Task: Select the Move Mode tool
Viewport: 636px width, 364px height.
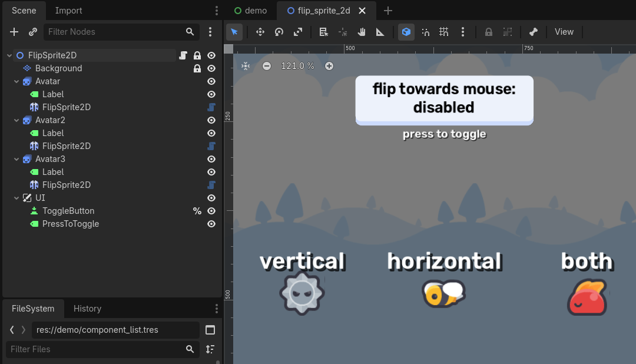Action: 260,32
